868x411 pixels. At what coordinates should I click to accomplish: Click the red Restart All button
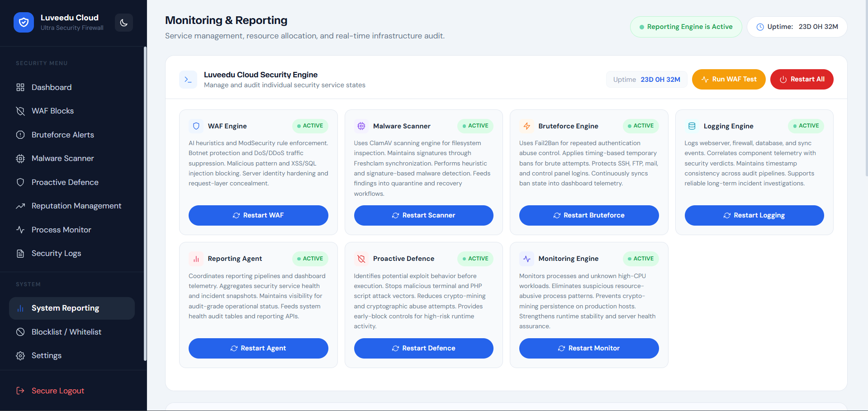coord(802,79)
